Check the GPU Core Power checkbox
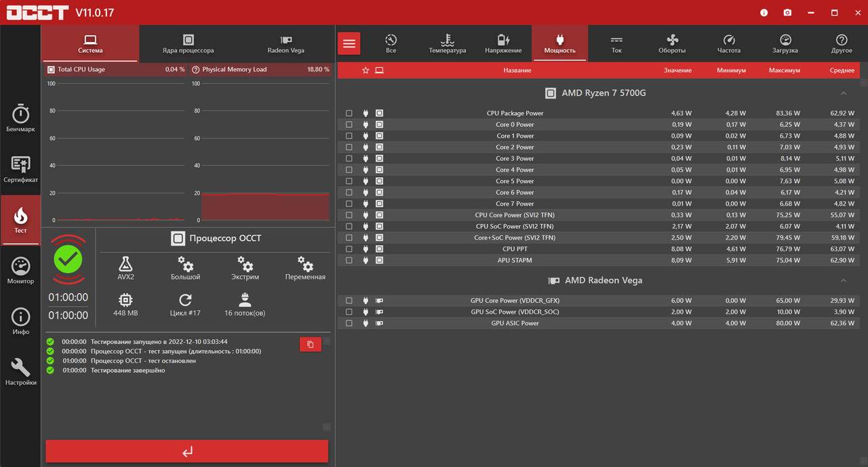This screenshot has width=868, height=467. [x=349, y=301]
